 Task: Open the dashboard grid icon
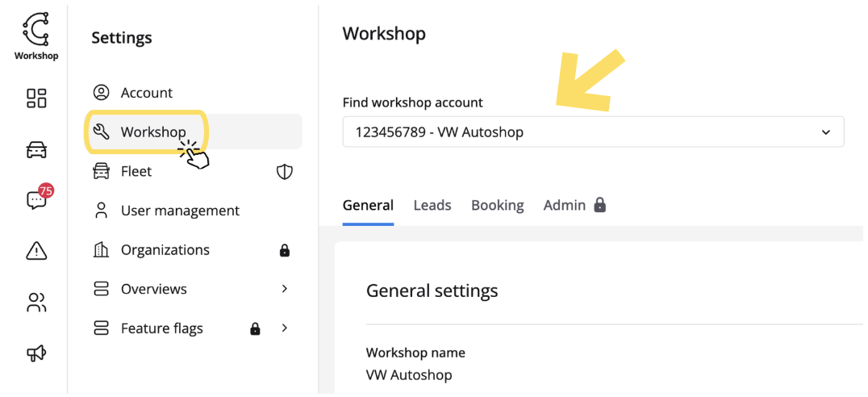36,98
